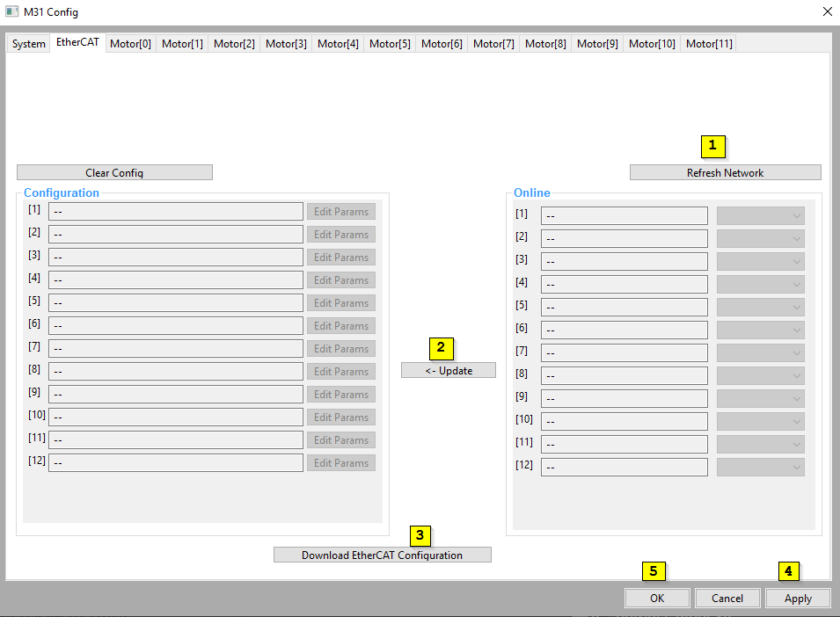This screenshot has height=617, width=840.
Task: Click Edit Params for slot [10]
Action: pyautogui.click(x=341, y=417)
